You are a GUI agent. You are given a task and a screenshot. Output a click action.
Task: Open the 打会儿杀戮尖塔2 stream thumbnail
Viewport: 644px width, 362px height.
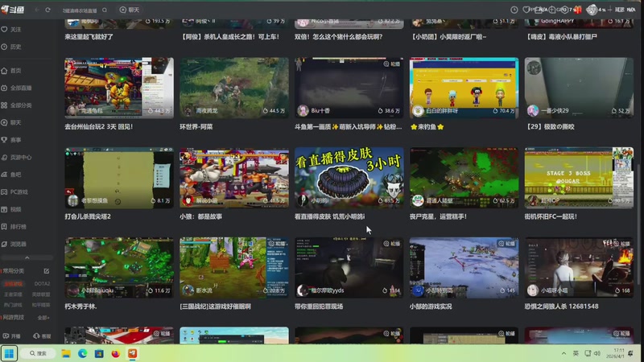(119, 178)
